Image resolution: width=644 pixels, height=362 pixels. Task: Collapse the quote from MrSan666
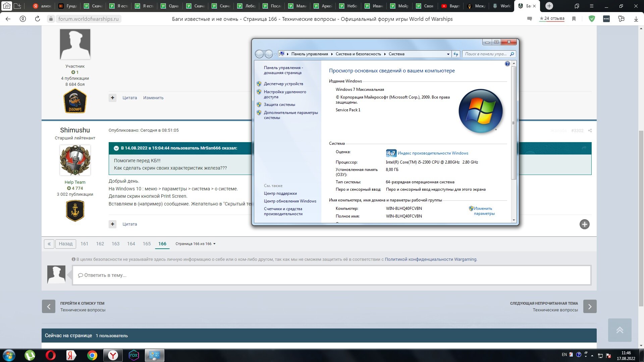click(116, 148)
